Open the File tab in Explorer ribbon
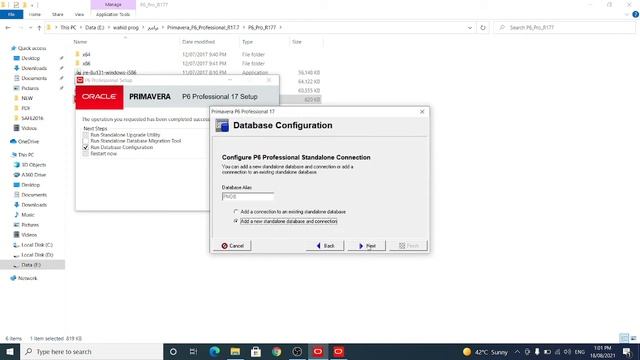 pos(11,14)
